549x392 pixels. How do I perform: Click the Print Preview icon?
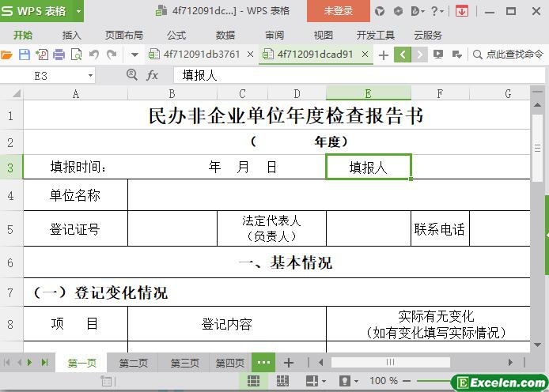[76, 55]
